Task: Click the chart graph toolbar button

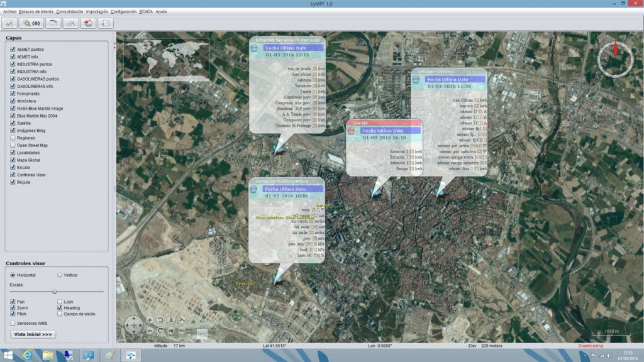Action: (9, 23)
